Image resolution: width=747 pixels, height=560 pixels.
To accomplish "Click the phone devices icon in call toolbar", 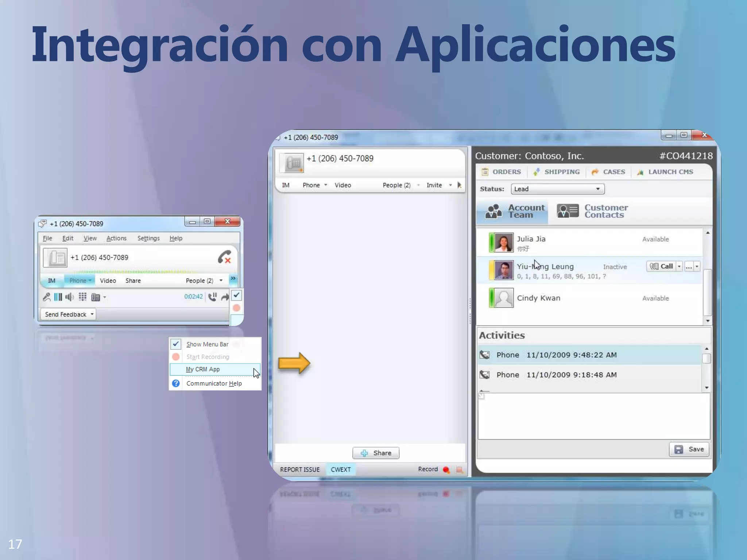I will (95, 297).
